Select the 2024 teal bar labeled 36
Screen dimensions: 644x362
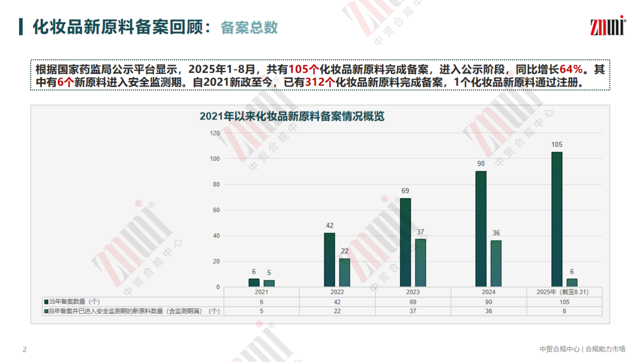click(496, 264)
